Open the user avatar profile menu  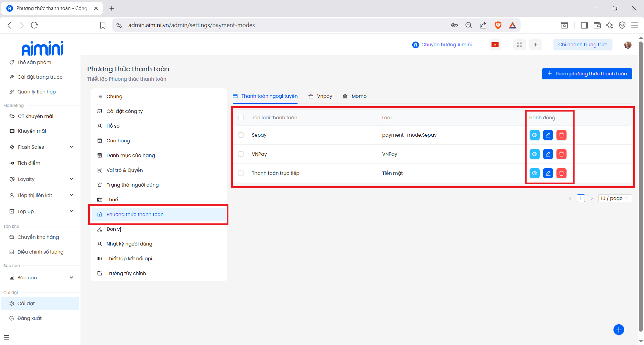(x=628, y=45)
